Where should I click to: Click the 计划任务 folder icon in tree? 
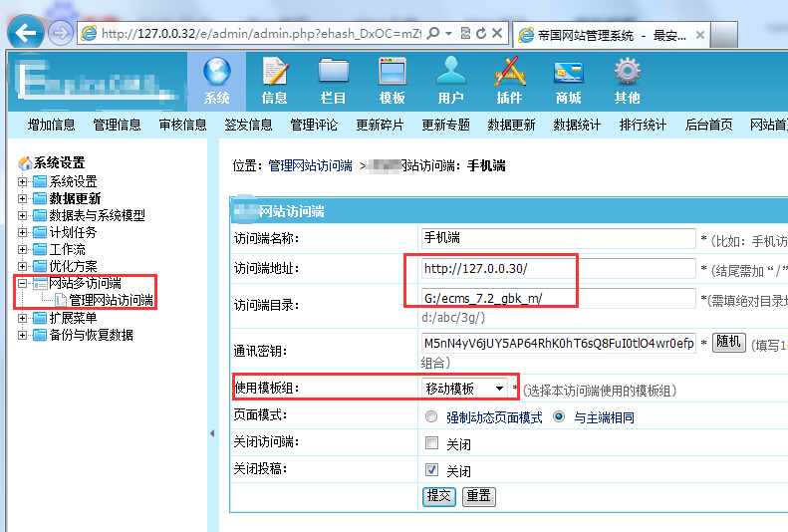pos(40,232)
